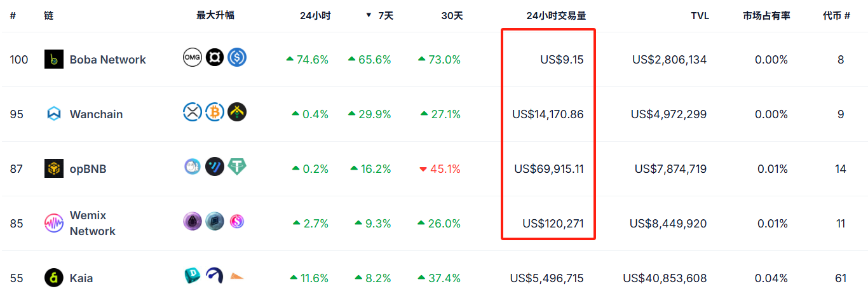Viewport: 868px width, 305px height.
Task: Open the Wanchain chain link
Action: [96, 114]
